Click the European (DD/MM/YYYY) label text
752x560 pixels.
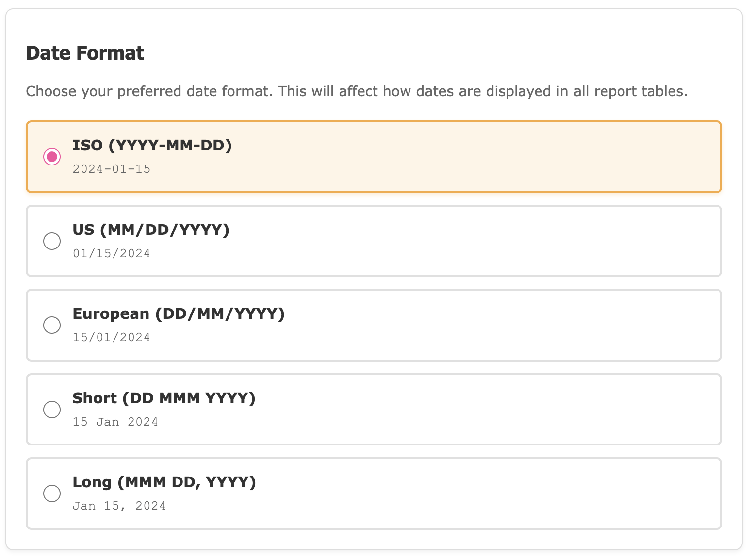click(x=179, y=313)
